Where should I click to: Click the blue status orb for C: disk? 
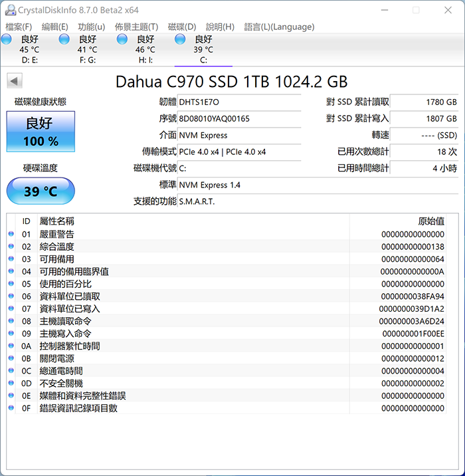[180, 39]
